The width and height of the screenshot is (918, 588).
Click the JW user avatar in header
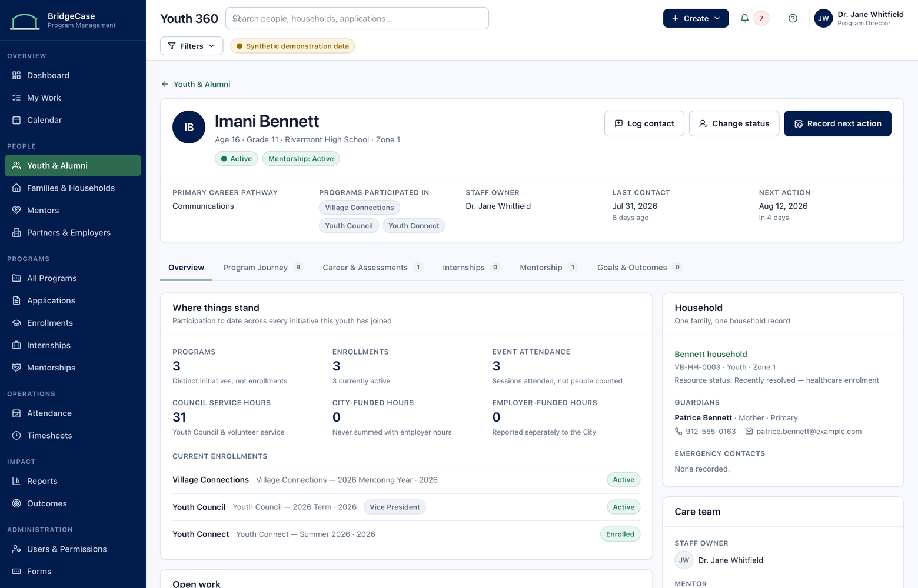click(823, 18)
